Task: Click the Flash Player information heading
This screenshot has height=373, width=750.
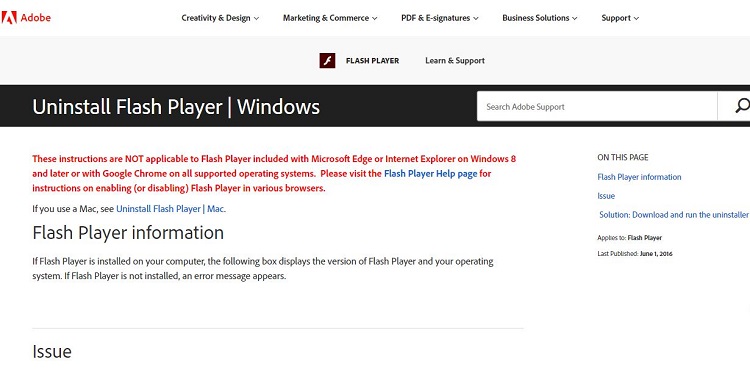Action: click(x=128, y=233)
